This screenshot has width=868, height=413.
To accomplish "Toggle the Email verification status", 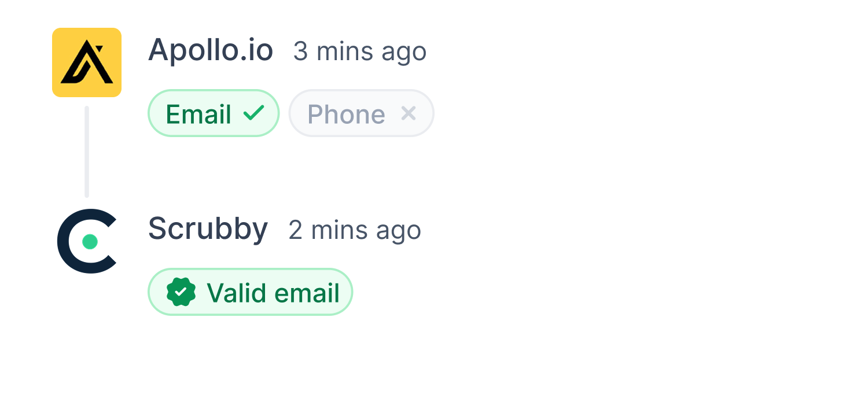I will [213, 113].
